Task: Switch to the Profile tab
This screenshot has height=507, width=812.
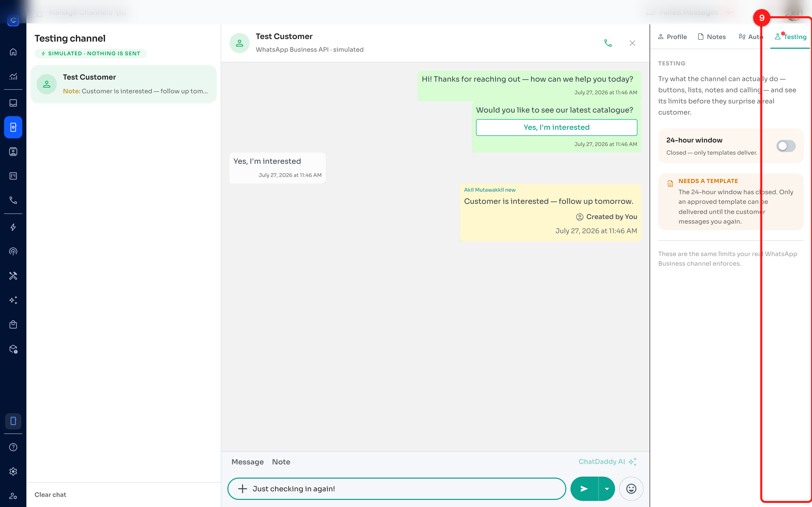Action: tap(672, 37)
